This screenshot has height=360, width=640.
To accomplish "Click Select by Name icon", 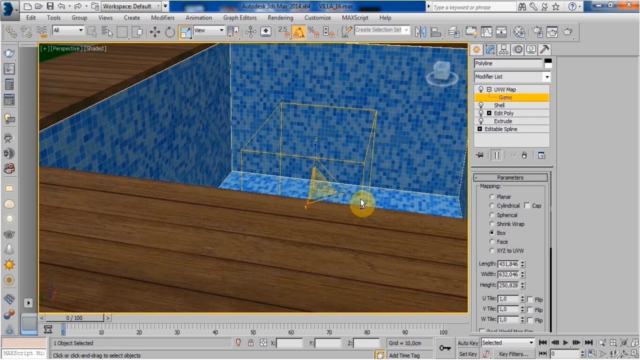I will click(x=107, y=31).
